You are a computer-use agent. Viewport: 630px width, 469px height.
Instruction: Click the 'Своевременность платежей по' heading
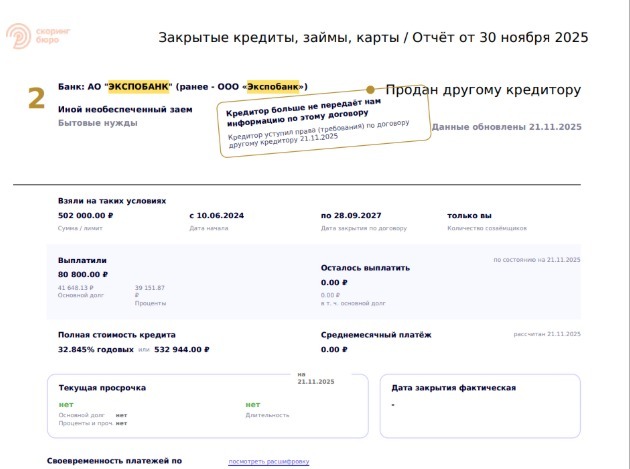pyautogui.click(x=114, y=461)
